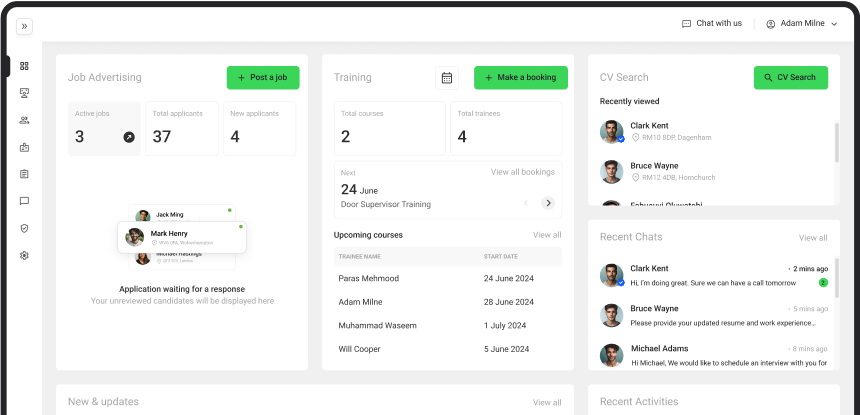Viewport: 860px width, 415px height.
Task: Open Michael Adams' chat message
Action: coord(714,355)
